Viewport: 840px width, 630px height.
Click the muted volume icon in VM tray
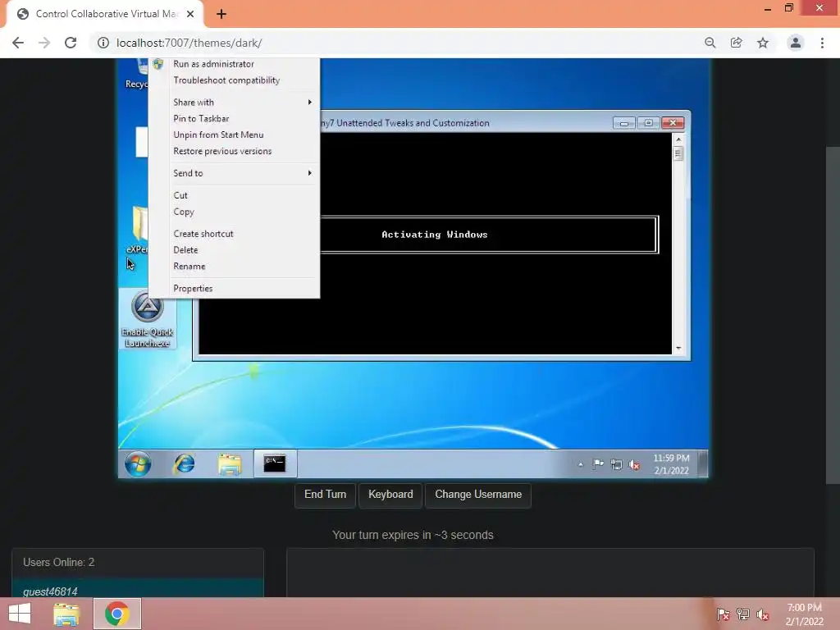tap(635, 464)
